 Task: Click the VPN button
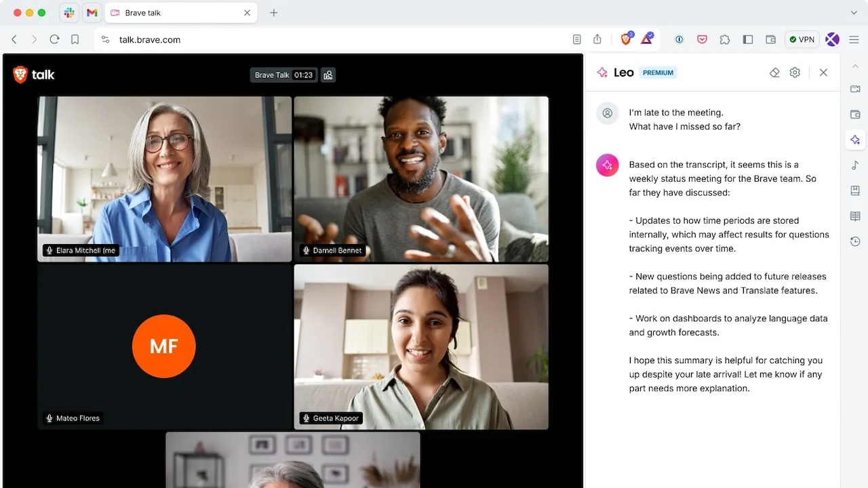pyautogui.click(x=802, y=40)
